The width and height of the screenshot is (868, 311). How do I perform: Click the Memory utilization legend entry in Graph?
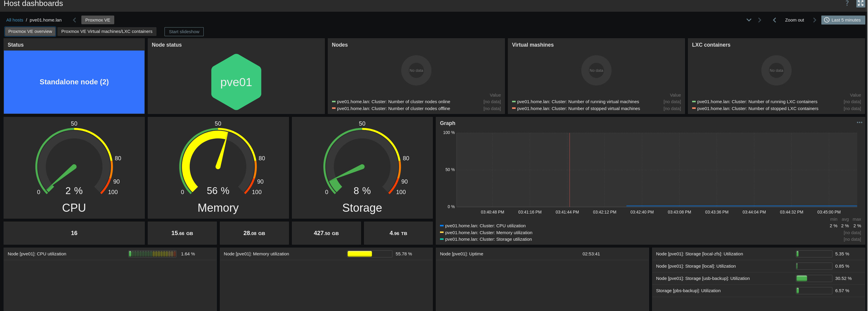tap(486, 232)
